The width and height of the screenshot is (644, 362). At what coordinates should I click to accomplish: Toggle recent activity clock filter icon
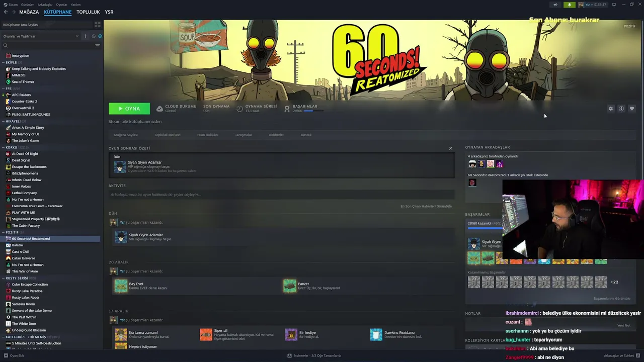pyautogui.click(x=93, y=36)
